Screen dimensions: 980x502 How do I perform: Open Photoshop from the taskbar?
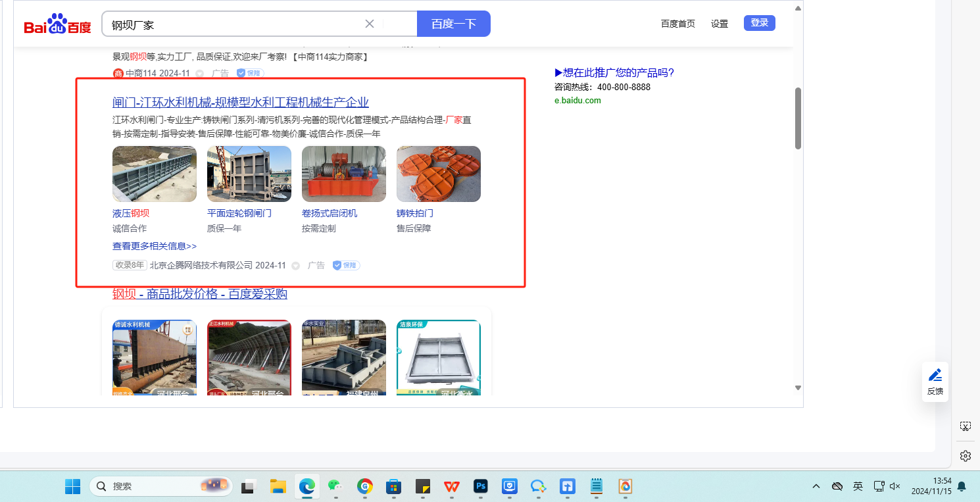point(481,486)
